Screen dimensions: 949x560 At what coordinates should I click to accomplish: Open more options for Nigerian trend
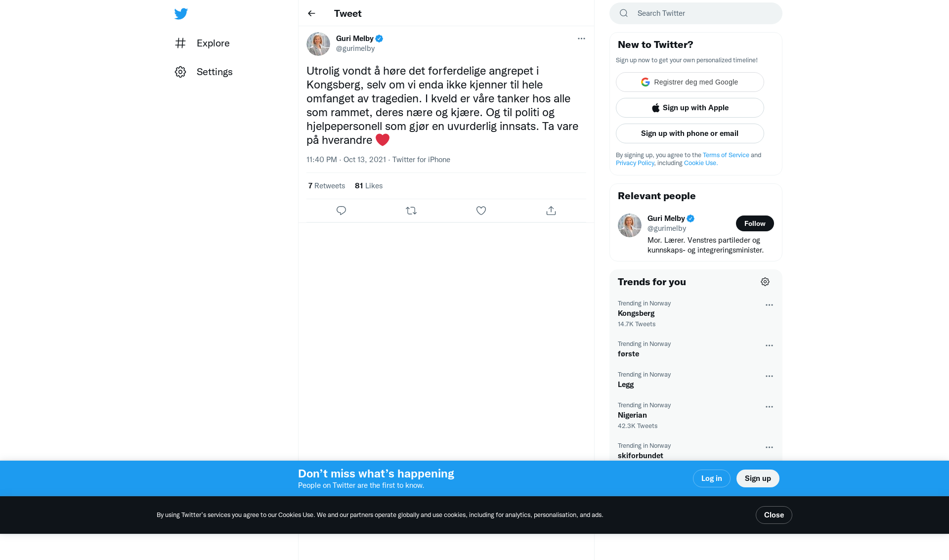(769, 407)
